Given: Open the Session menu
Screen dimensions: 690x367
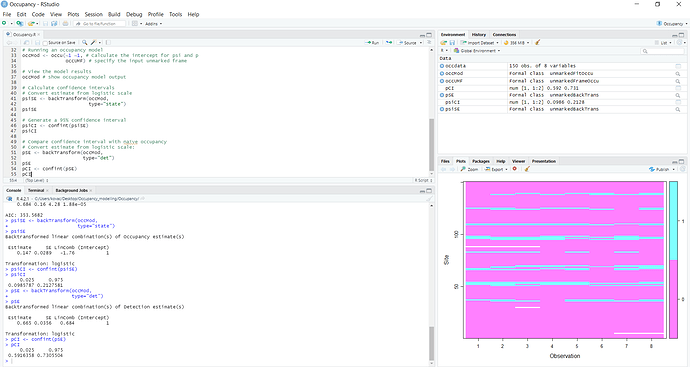Looking at the screenshot, I should tap(93, 15).
